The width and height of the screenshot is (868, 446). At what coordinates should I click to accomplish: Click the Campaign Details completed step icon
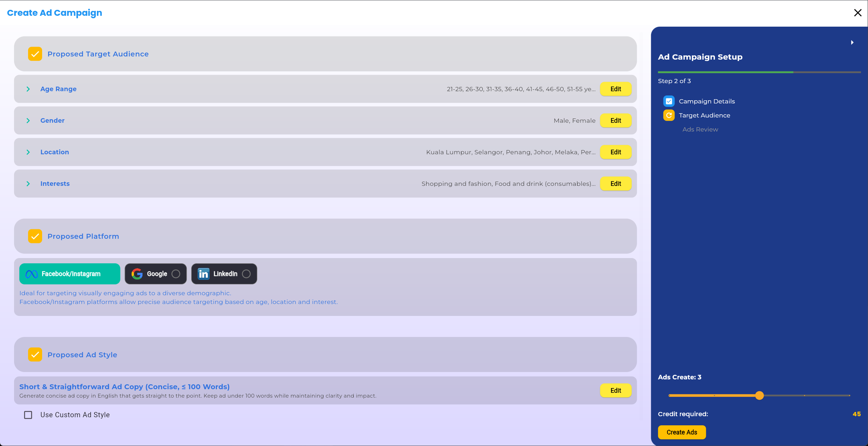point(669,101)
